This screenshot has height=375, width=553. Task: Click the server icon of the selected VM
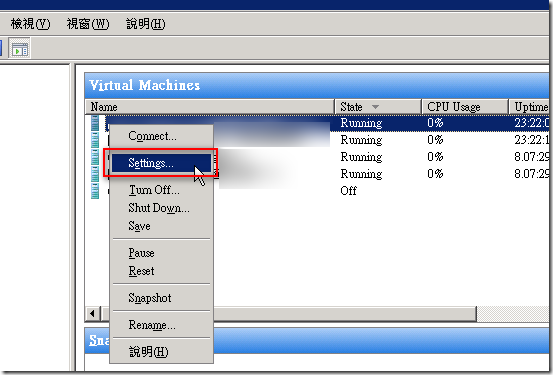pyautogui.click(x=95, y=123)
